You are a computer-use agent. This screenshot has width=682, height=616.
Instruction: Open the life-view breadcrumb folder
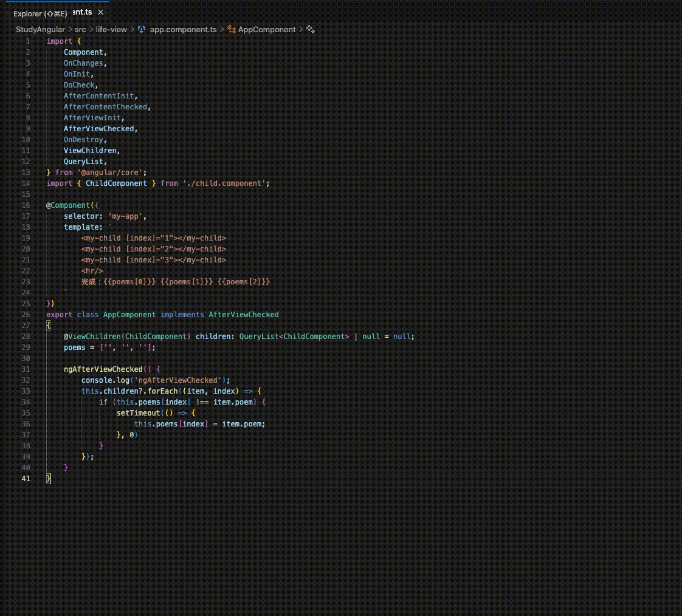coord(111,30)
